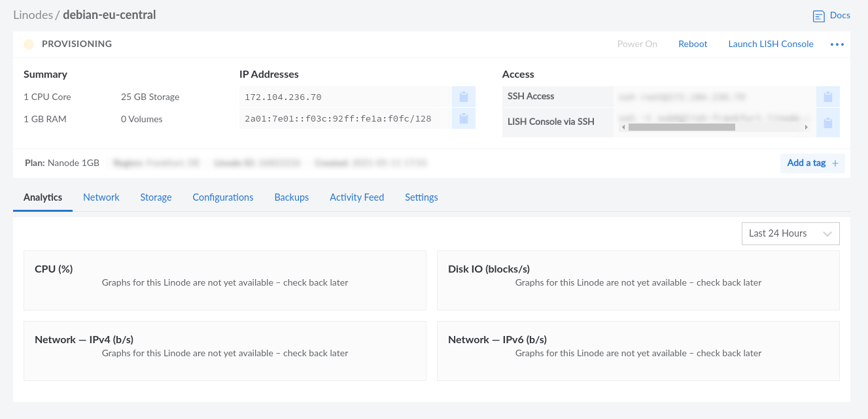Image resolution: width=868 pixels, height=419 pixels.
Task: Click the right scroll arrow in LISH field
Action: point(806,127)
